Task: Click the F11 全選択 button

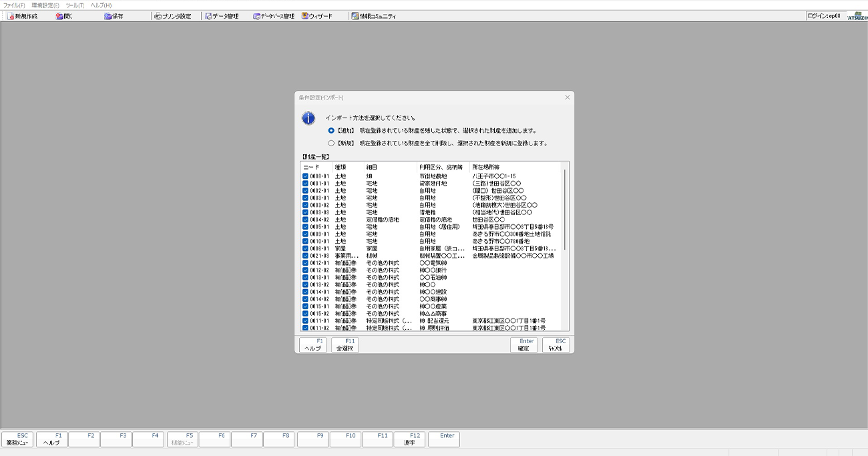Action: click(345, 345)
